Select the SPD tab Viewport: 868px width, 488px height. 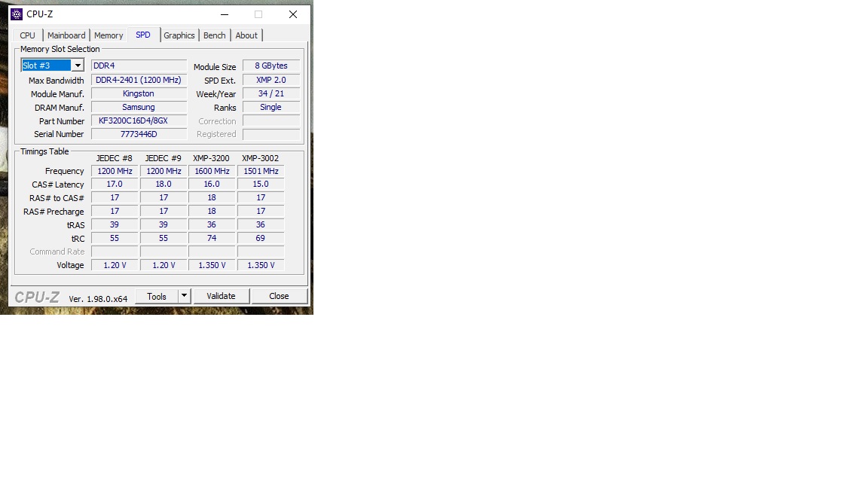pos(143,35)
